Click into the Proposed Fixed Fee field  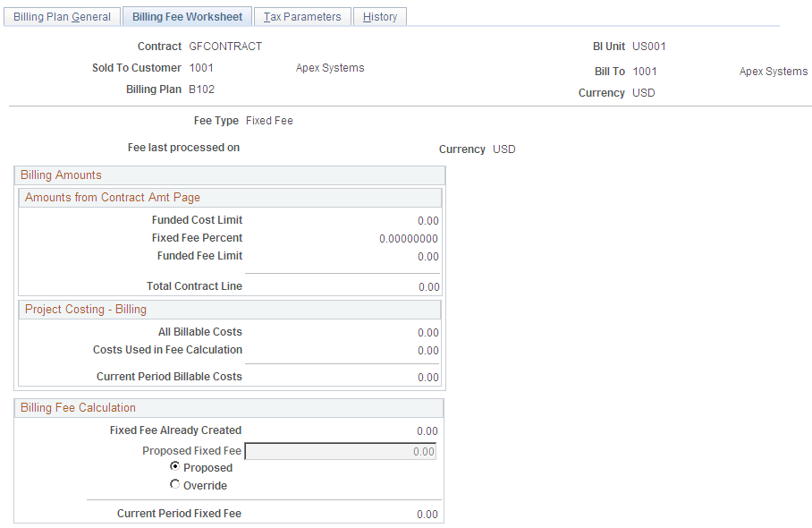(340, 451)
